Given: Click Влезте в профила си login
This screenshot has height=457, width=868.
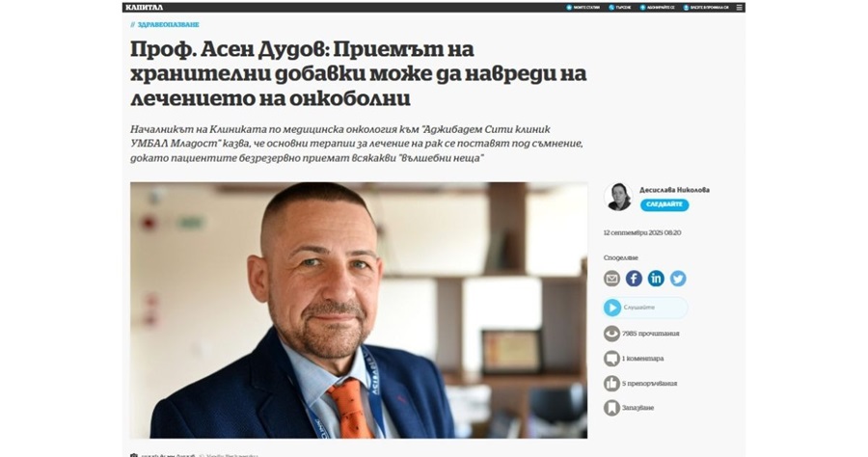Looking at the screenshot, I should pyautogui.click(x=706, y=7).
